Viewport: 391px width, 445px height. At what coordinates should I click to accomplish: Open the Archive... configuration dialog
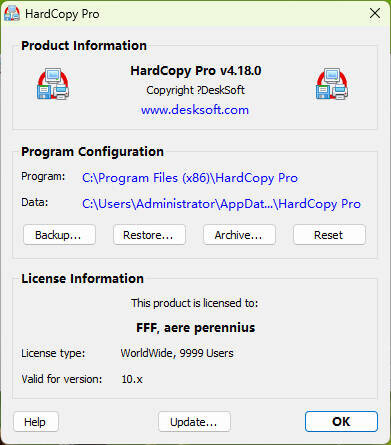[239, 235]
